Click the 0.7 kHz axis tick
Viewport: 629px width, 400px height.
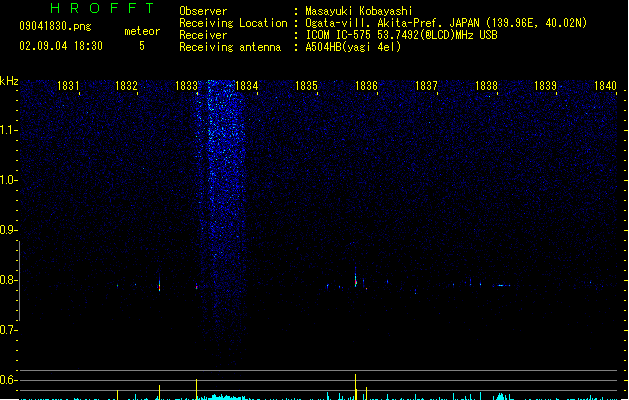(x=9, y=330)
